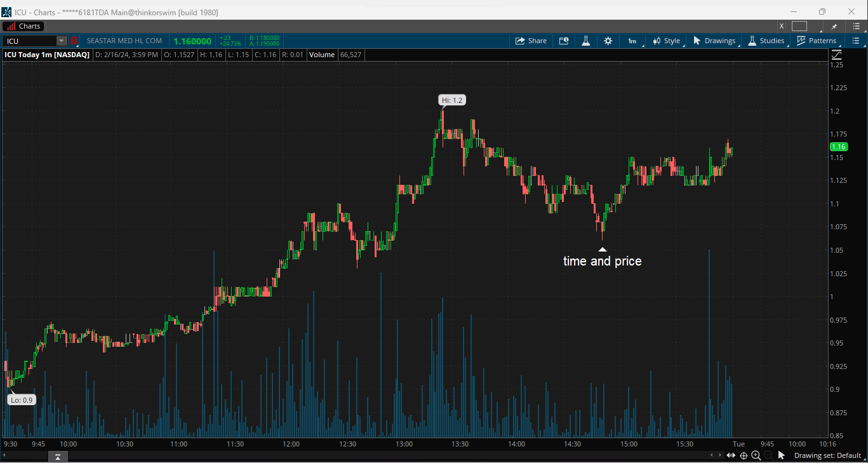Click the price axis scale curve icon
Viewport: 868px width, 463px height.
836,55
